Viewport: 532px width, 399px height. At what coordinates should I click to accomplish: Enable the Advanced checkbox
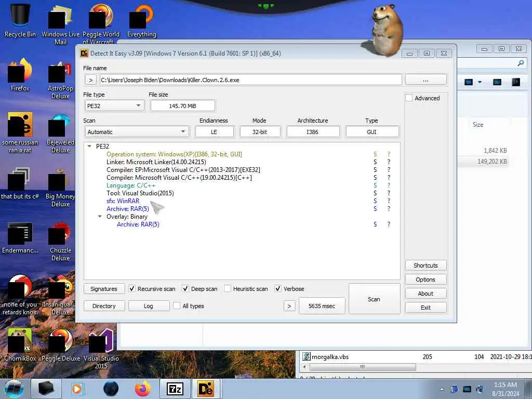point(409,98)
